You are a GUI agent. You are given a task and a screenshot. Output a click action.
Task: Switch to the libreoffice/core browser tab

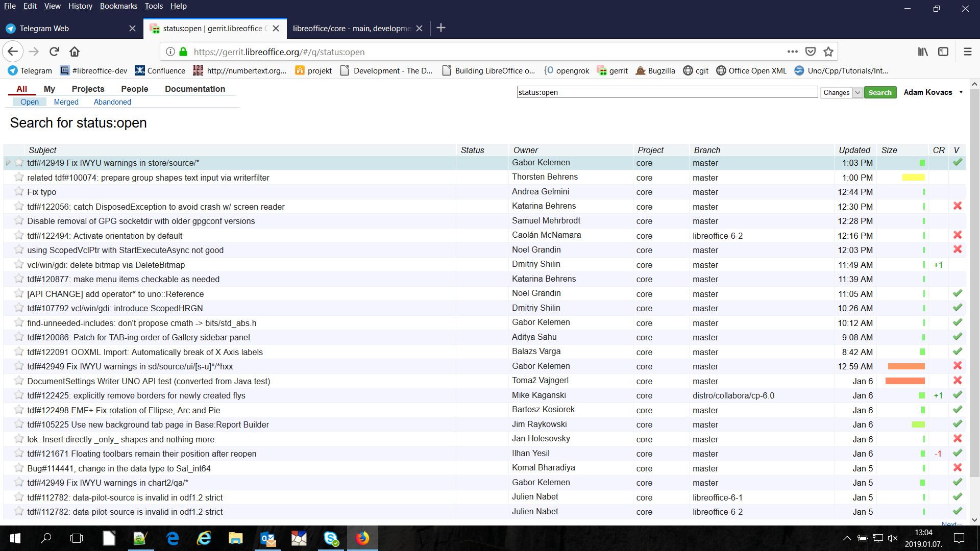coord(352,29)
